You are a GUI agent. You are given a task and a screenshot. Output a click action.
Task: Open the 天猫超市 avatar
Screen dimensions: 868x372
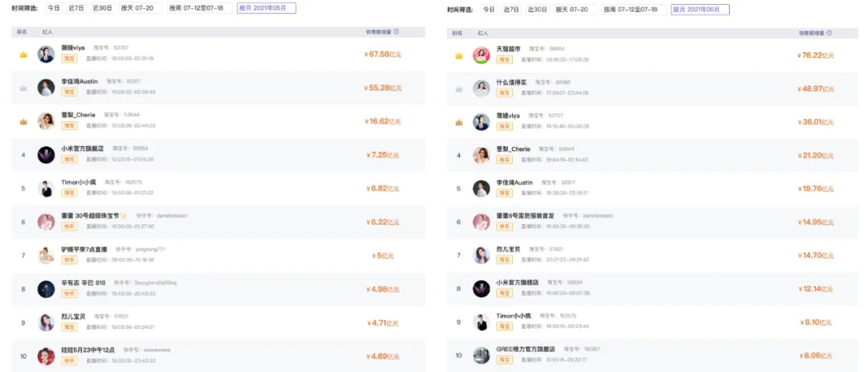pos(481,55)
